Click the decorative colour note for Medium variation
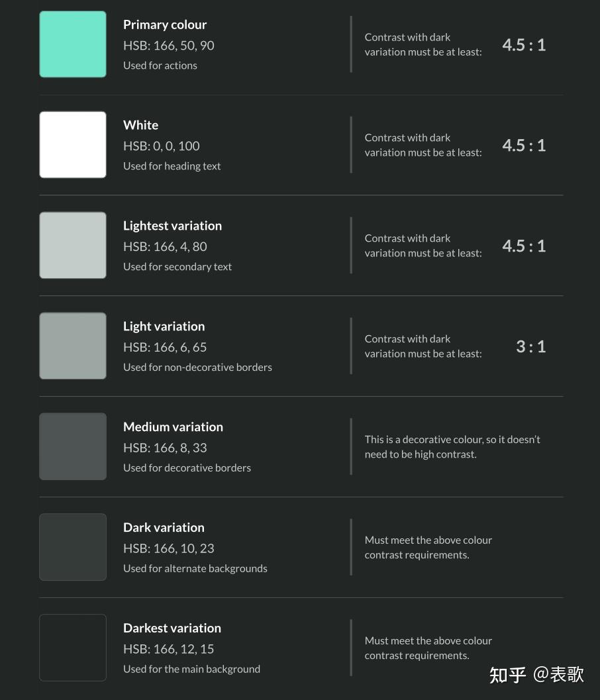The height and width of the screenshot is (700, 600). pyautogui.click(x=452, y=447)
